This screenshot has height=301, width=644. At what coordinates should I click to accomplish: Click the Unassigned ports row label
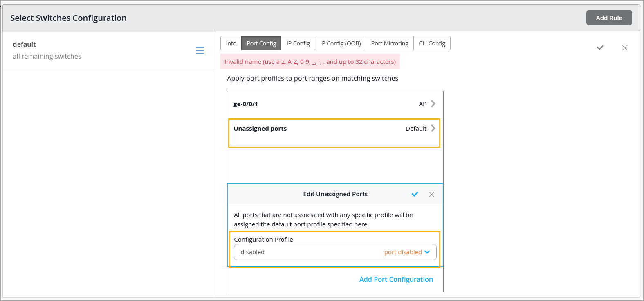(260, 129)
